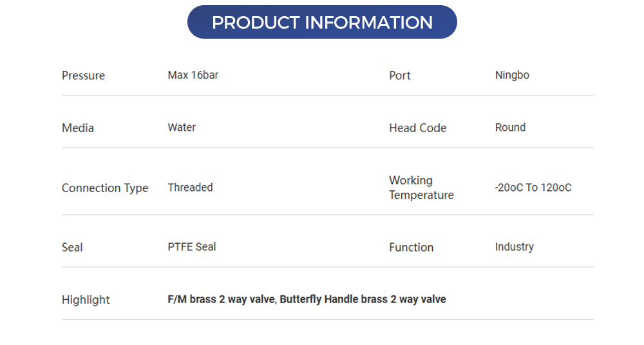The image size is (644, 345).
Task: Click the Port label
Action: pyautogui.click(x=399, y=75)
